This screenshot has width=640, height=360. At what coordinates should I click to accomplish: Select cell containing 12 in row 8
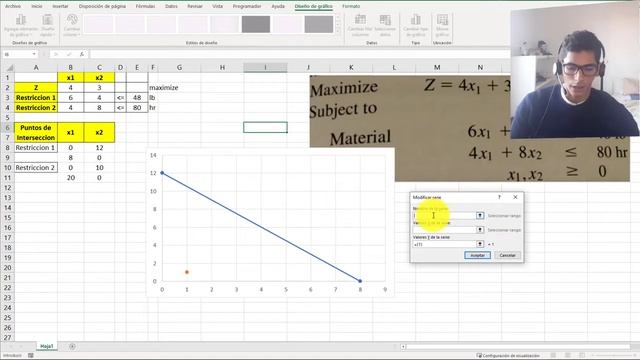99,148
